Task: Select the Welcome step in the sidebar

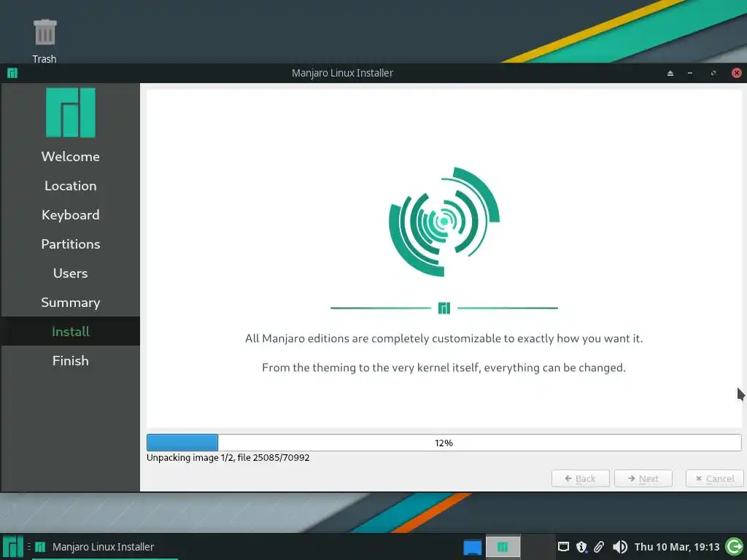Action: coord(71,156)
